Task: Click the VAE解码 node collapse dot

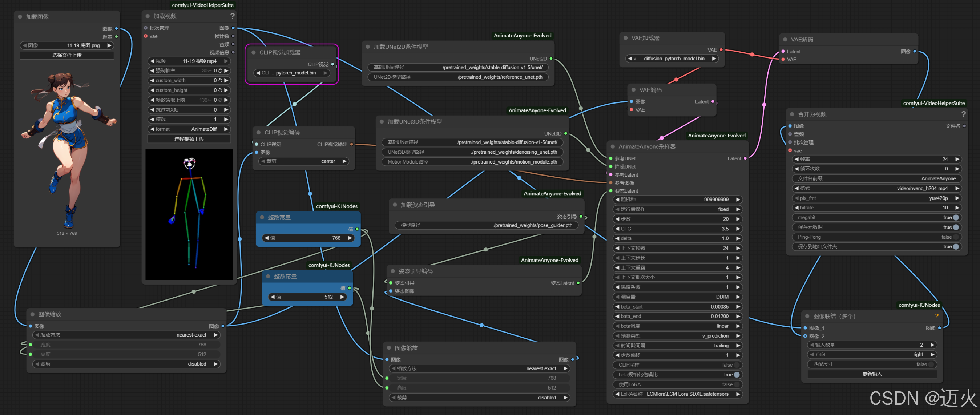Action: pos(785,40)
